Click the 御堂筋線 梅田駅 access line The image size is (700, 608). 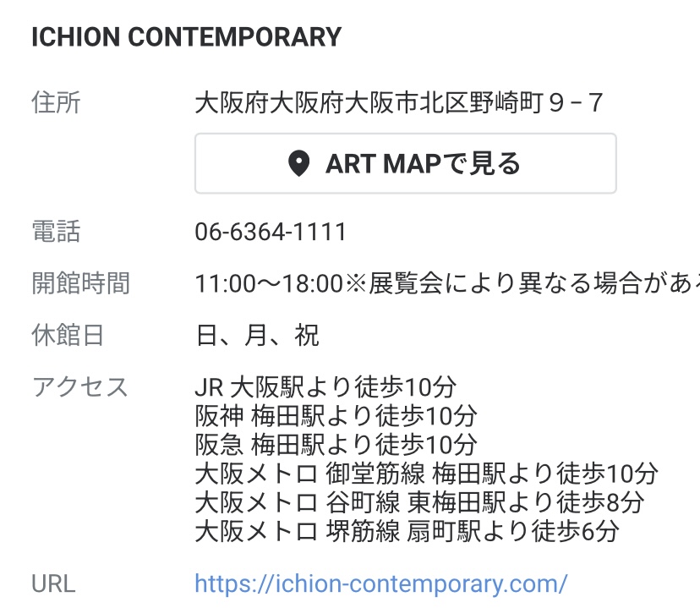427,474
